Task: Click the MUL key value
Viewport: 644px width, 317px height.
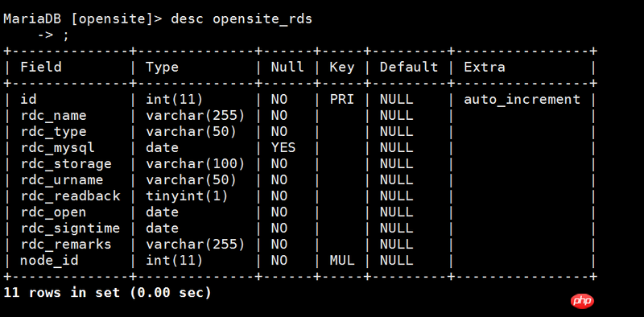Action: [341, 261]
